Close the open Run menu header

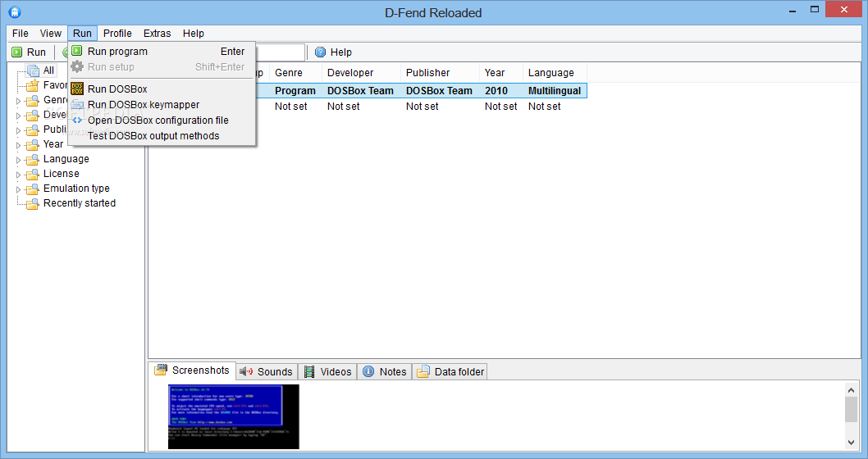tap(83, 33)
